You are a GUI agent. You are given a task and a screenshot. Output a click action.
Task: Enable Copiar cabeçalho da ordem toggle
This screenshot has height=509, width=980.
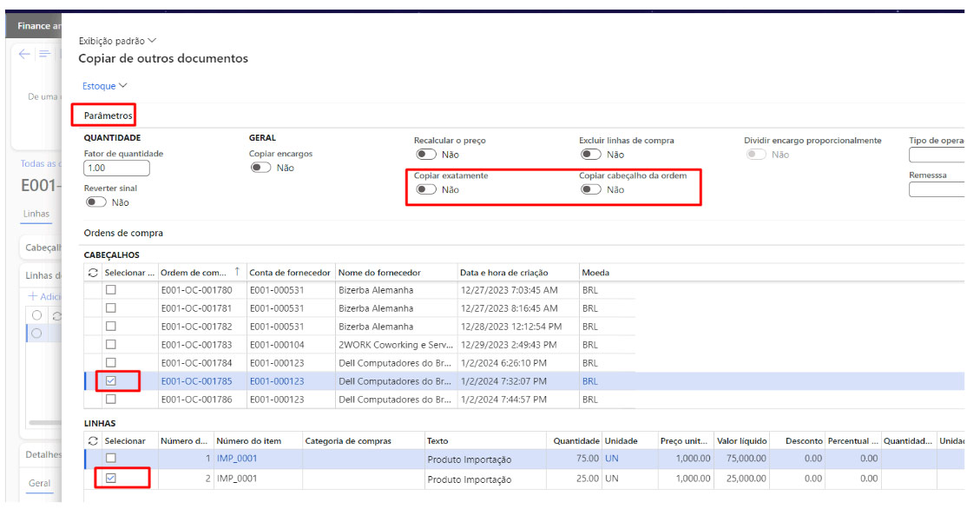pyautogui.click(x=591, y=190)
